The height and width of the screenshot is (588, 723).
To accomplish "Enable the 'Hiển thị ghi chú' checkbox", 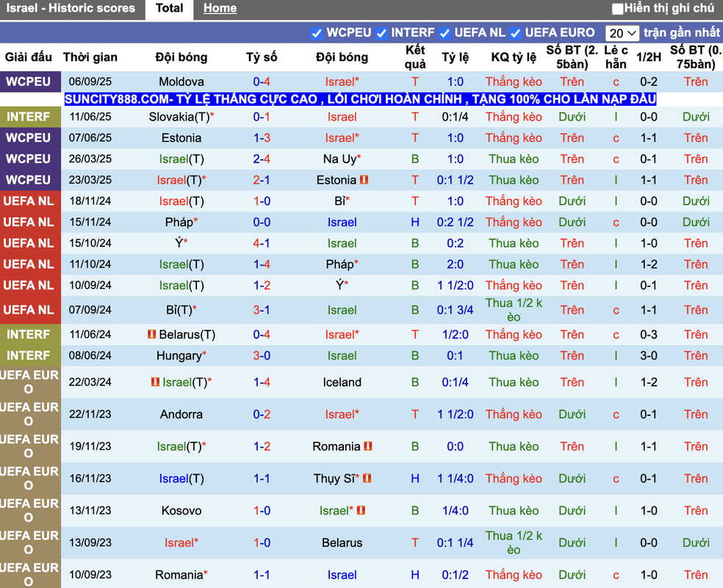I will [x=617, y=8].
